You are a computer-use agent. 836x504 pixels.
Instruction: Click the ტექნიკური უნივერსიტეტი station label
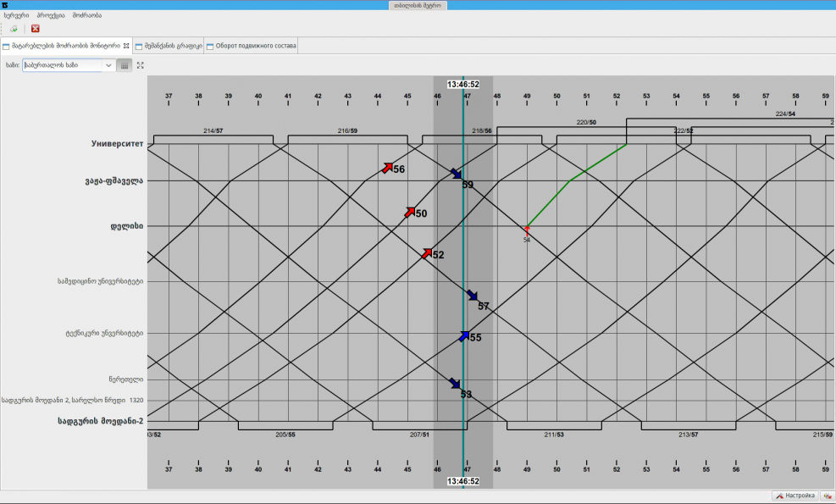click(104, 334)
